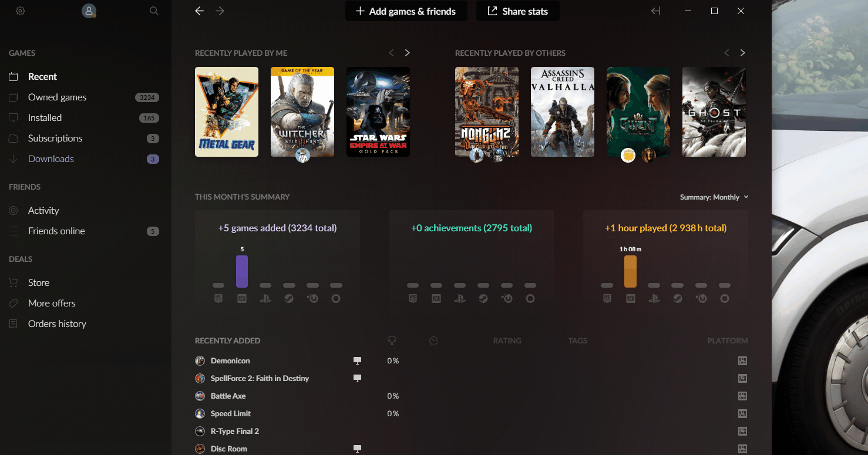This screenshot has height=455, width=868.
Task: Click installed monitor icon on SpellForce 2 row
Action: click(357, 378)
